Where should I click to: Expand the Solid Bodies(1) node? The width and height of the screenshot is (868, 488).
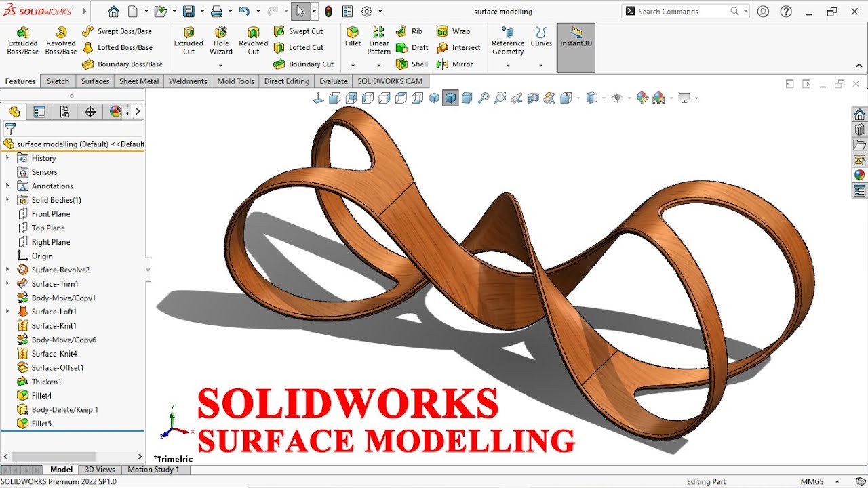[x=7, y=200]
